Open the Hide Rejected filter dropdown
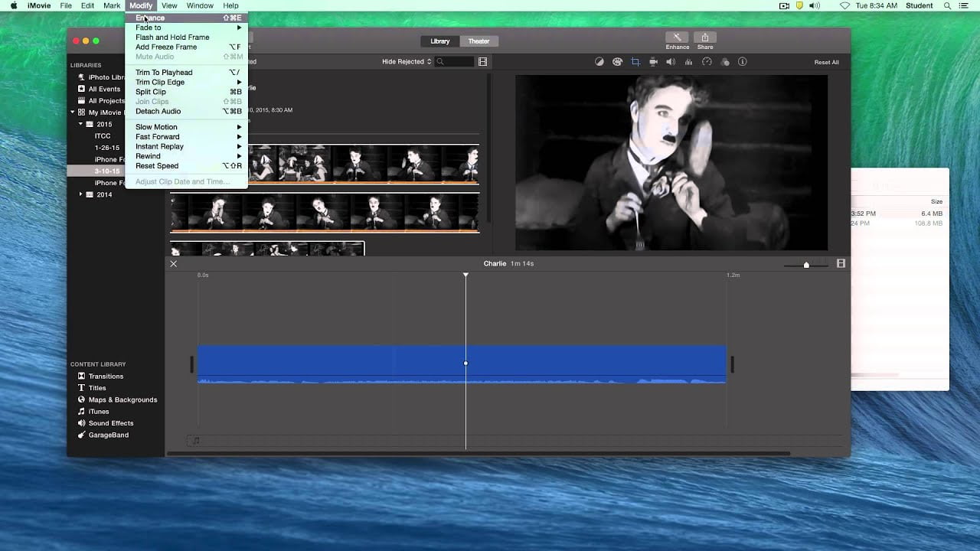The height and width of the screenshot is (551, 980). coord(407,62)
